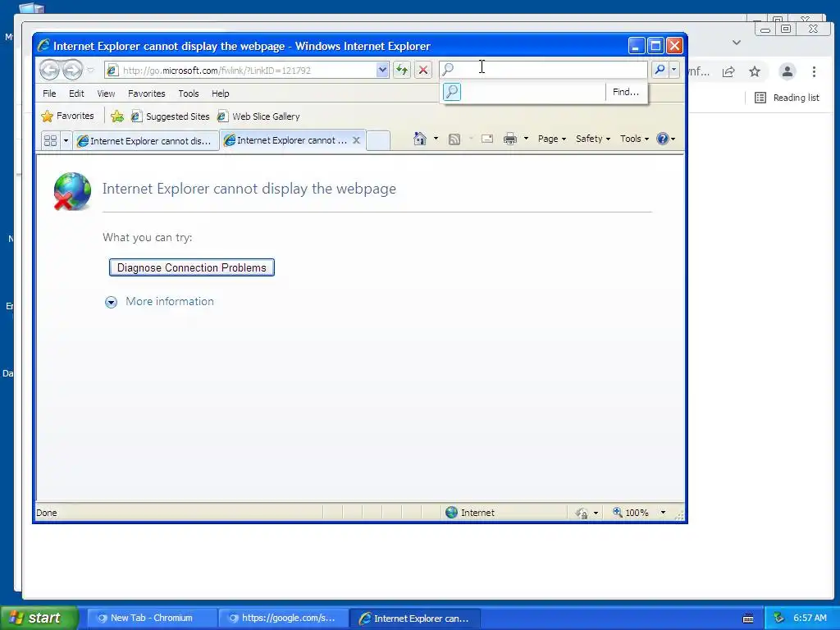Screen dimensions: 840x630
Task: Open Protected Mode lock status icon
Action: point(582,513)
